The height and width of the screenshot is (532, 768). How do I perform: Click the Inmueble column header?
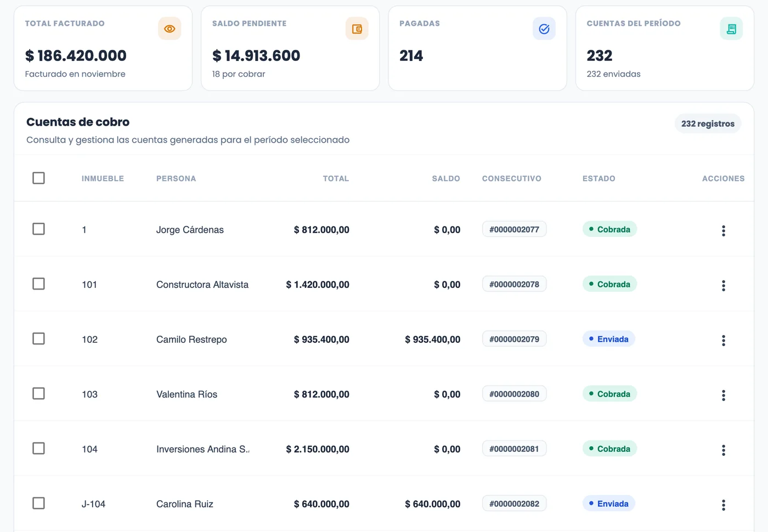(x=103, y=178)
